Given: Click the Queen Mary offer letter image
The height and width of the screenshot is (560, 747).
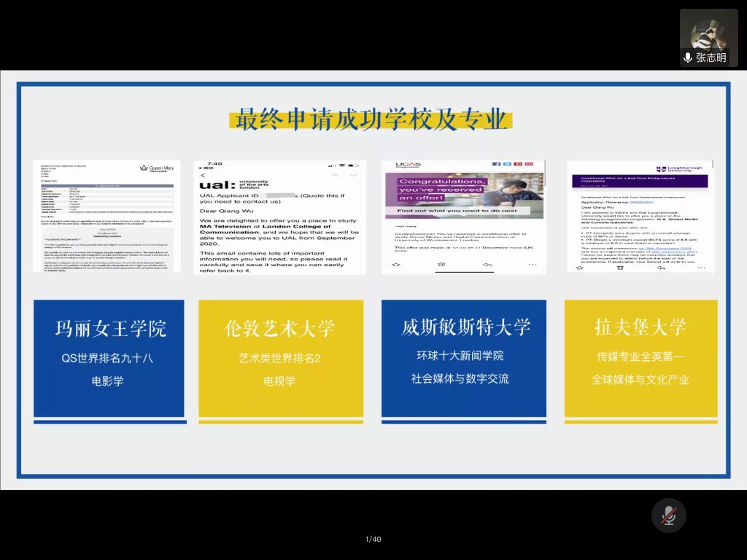Looking at the screenshot, I should (x=107, y=217).
